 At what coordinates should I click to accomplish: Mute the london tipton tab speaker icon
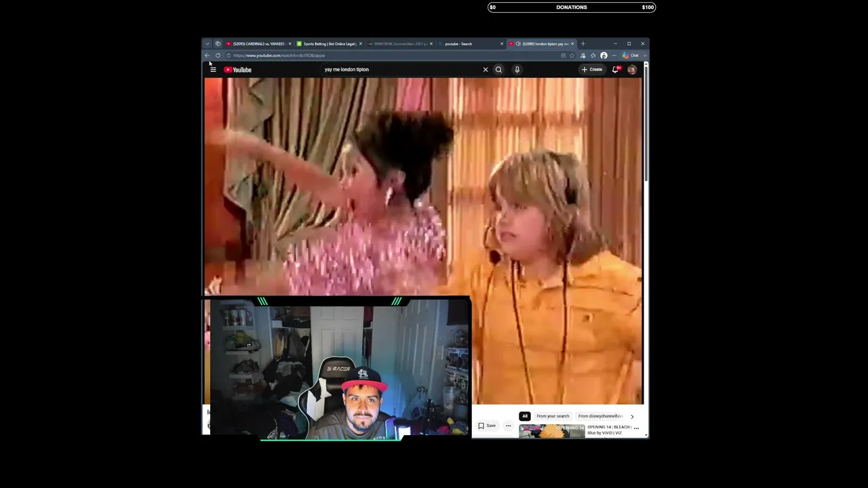click(x=518, y=44)
